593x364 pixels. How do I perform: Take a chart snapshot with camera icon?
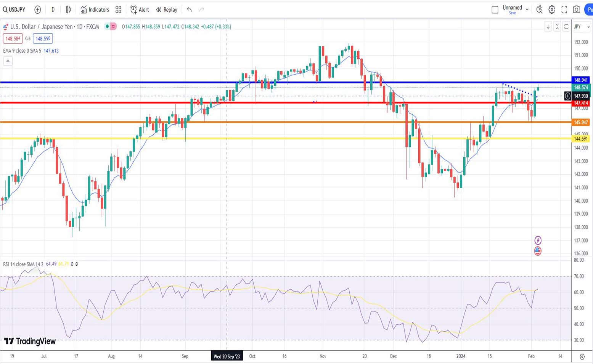[x=577, y=10]
